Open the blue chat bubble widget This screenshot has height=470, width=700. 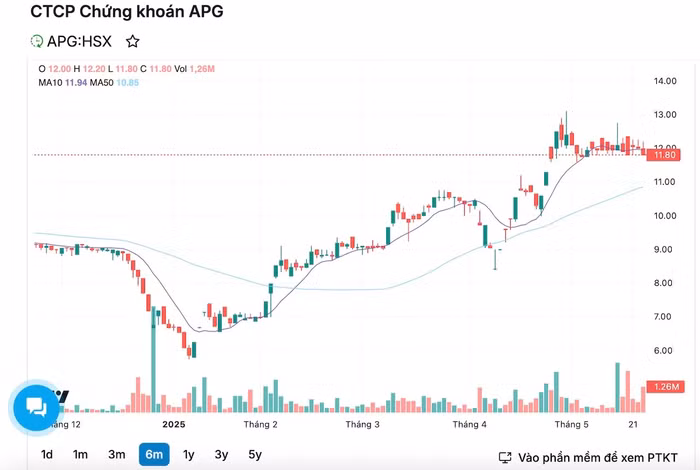coord(36,407)
